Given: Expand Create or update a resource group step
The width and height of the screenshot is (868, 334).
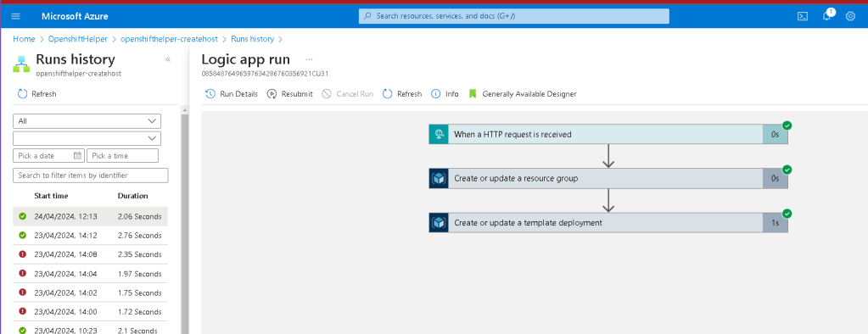Looking at the screenshot, I should click(x=608, y=179).
